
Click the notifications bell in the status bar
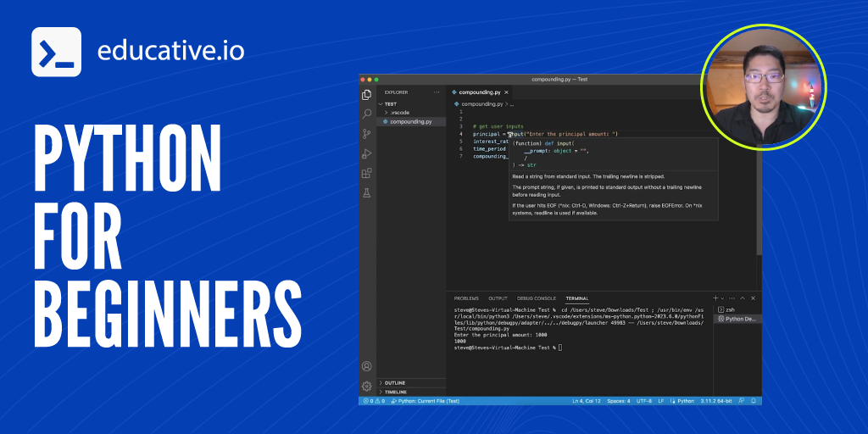pyautogui.click(x=754, y=400)
